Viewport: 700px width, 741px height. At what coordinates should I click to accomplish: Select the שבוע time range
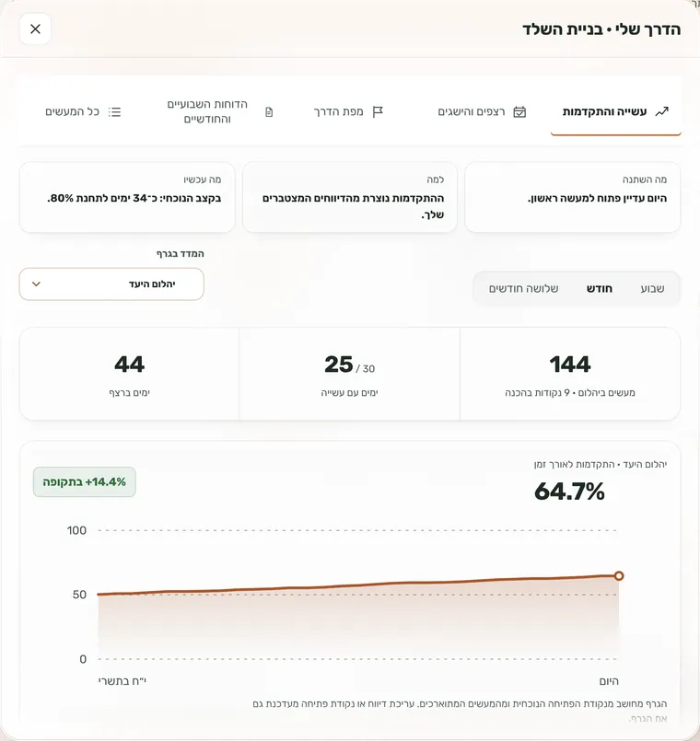652,288
